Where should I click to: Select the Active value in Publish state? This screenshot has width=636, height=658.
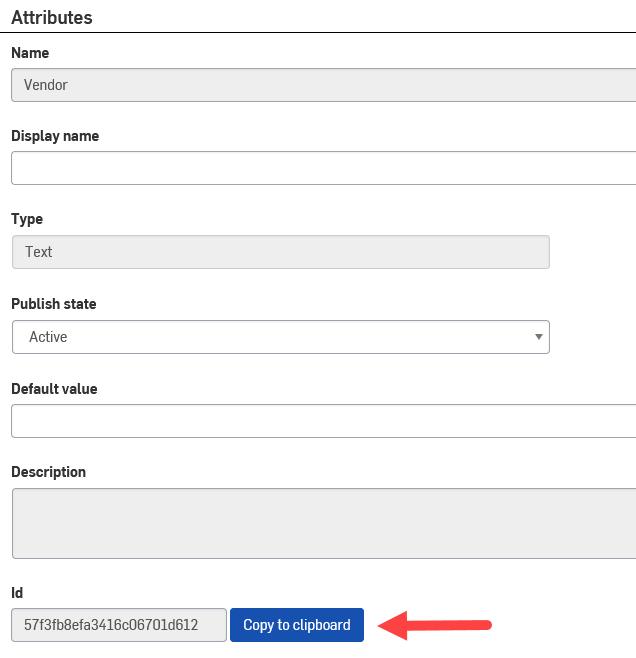(48, 337)
